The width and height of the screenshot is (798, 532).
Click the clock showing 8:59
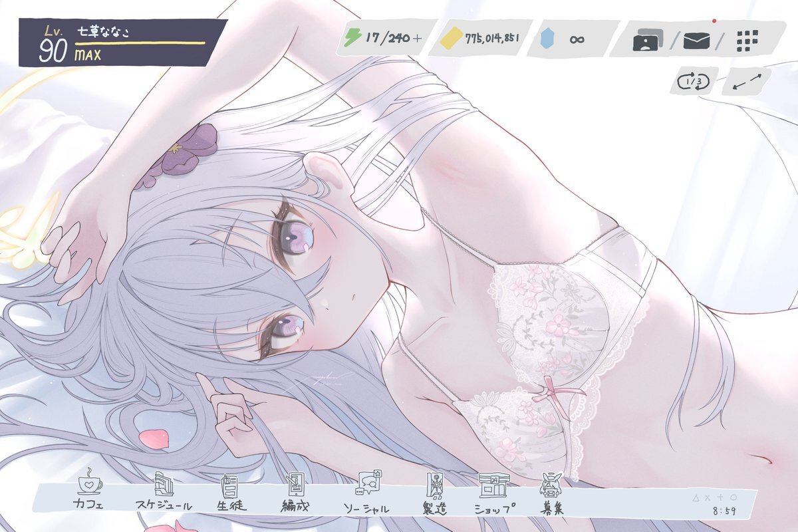724,512
